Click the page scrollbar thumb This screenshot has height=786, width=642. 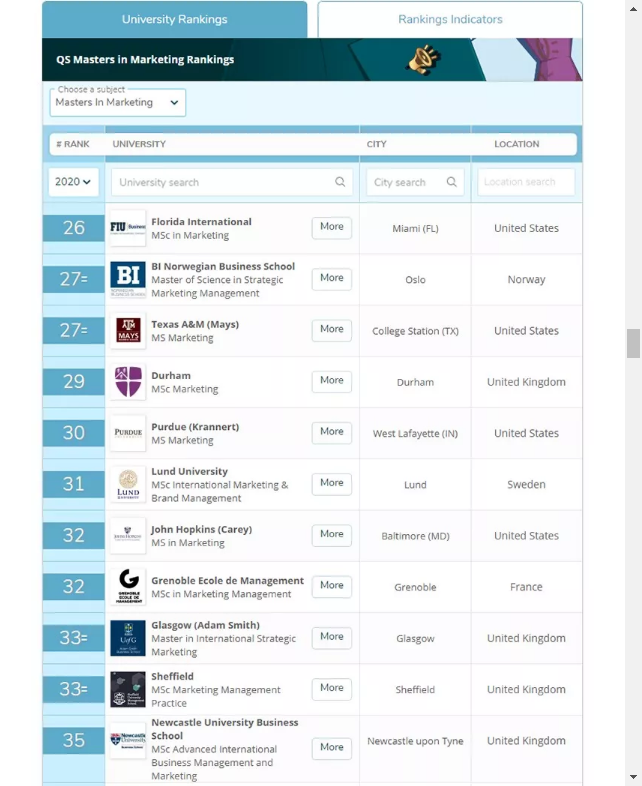[x=633, y=343]
